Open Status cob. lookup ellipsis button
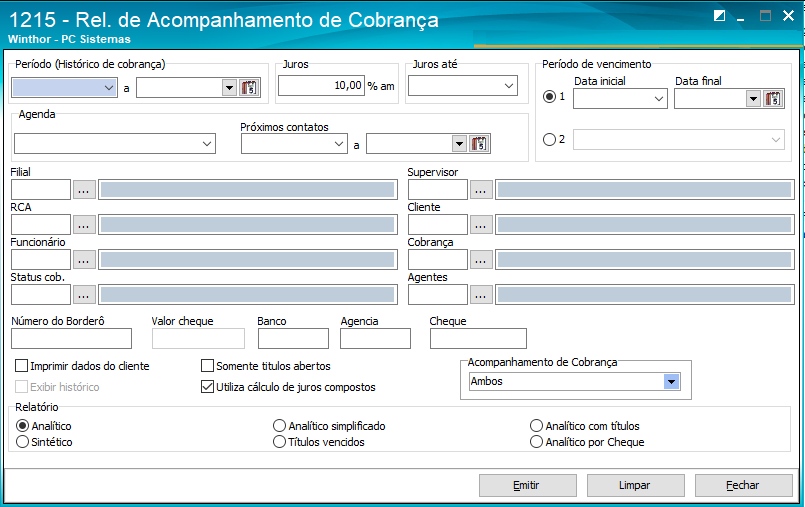 84,295
